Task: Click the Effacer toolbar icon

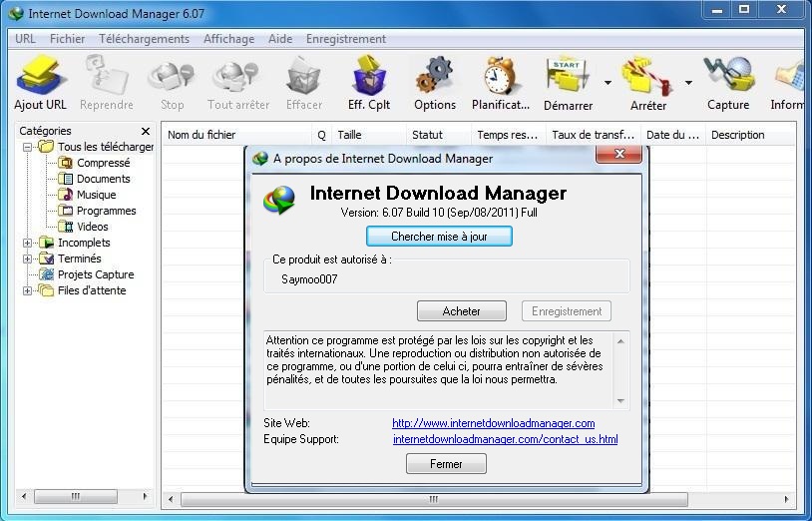Action: (x=304, y=76)
